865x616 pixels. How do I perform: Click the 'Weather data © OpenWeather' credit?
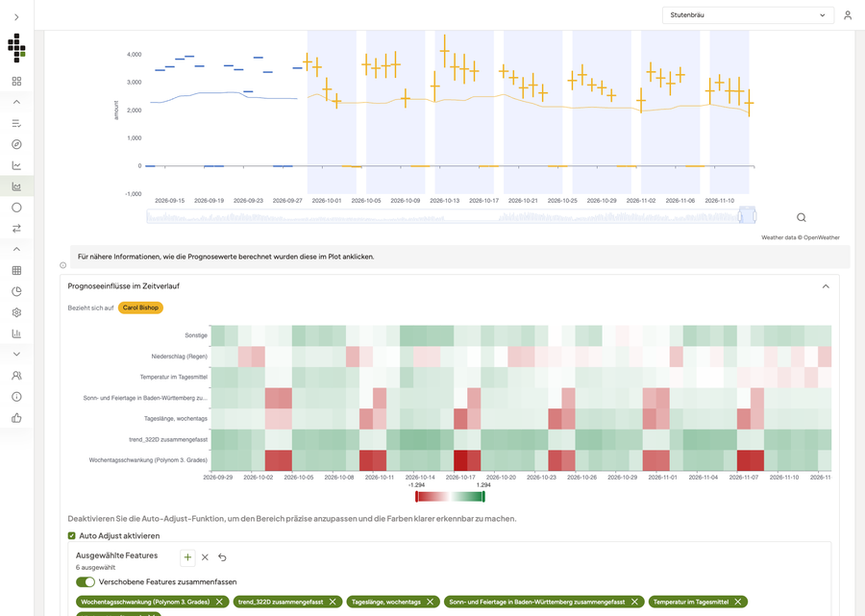[x=801, y=237]
